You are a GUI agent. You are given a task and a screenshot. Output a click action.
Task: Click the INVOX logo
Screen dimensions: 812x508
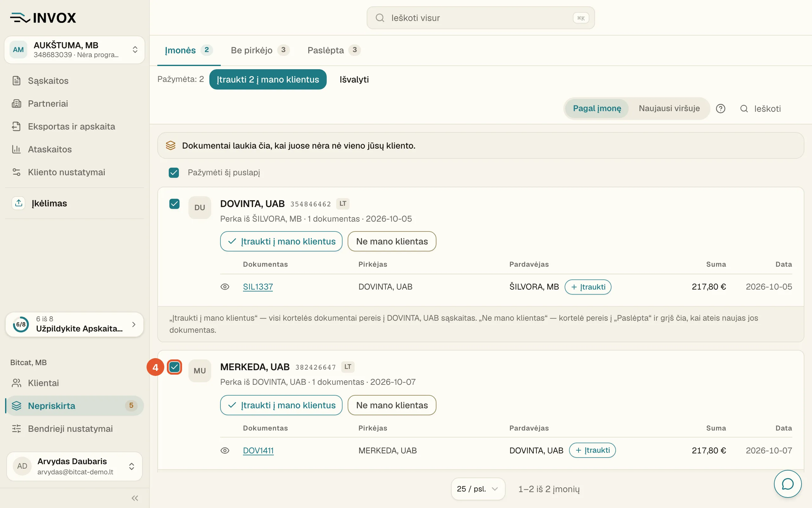click(43, 18)
